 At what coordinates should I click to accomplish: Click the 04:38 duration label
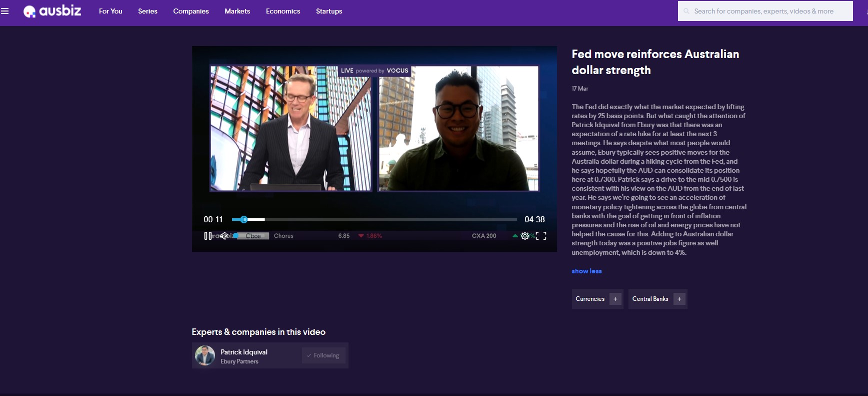pos(534,219)
